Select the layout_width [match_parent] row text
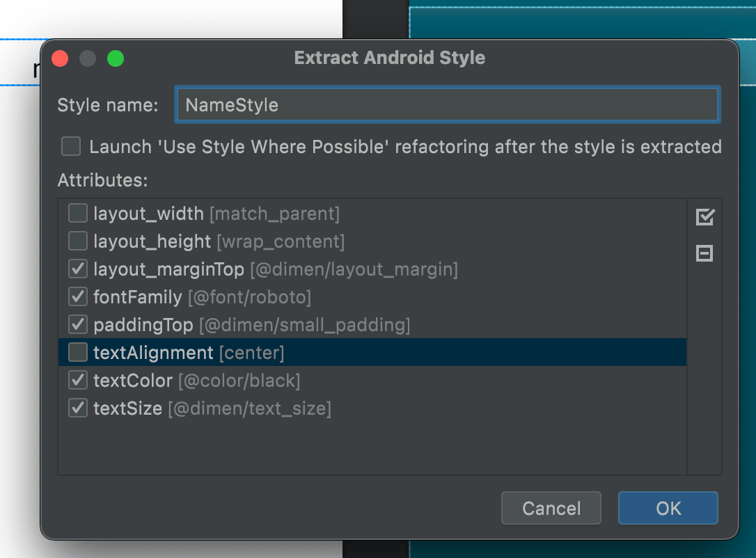 216,214
